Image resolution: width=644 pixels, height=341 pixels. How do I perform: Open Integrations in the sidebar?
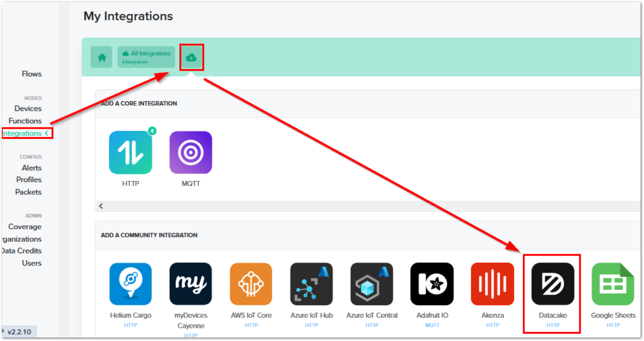point(25,133)
